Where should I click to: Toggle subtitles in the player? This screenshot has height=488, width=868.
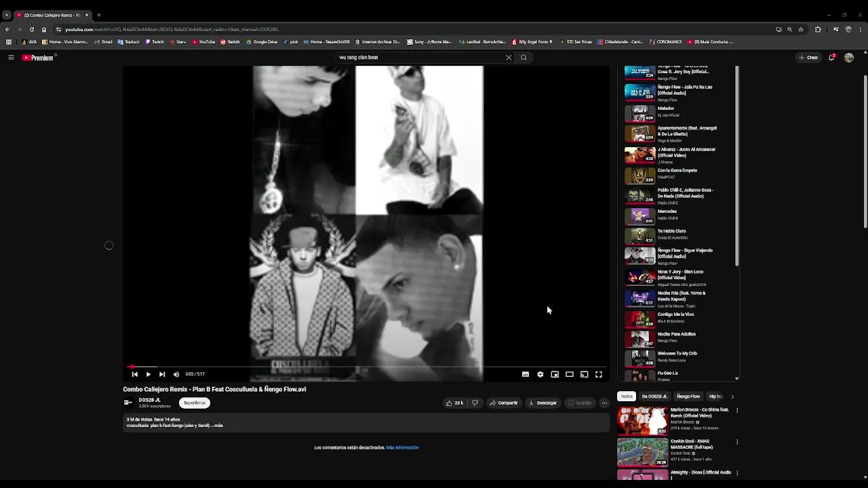[x=526, y=374]
